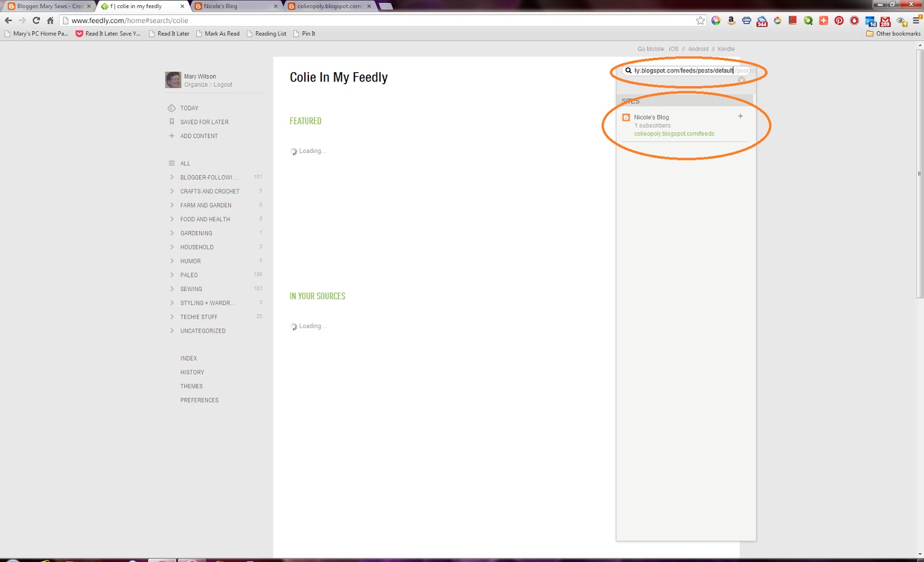Click the Picasa pinwheel extension icon
The height and width of the screenshot is (562, 924).
tap(777, 21)
